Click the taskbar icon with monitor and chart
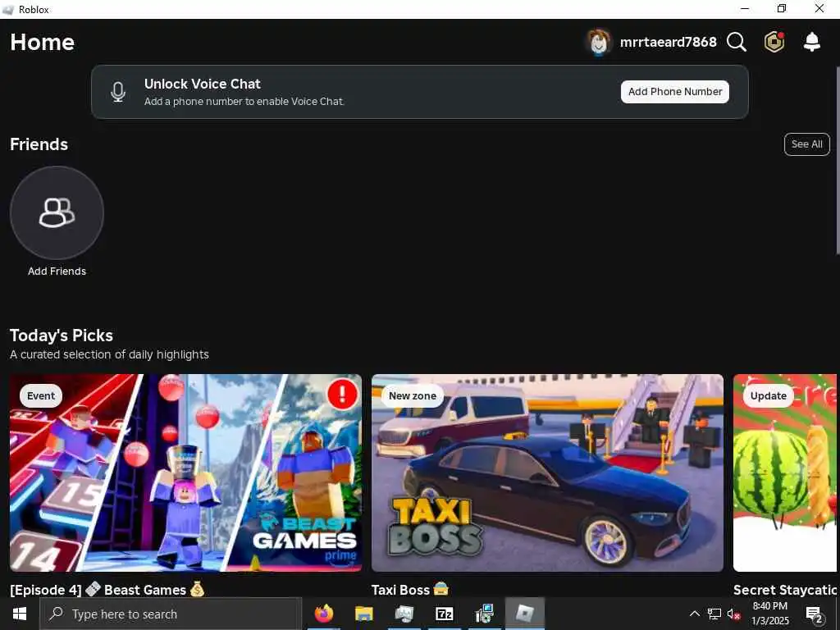Screen dimensions: 840x630 click(x=404, y=614)
